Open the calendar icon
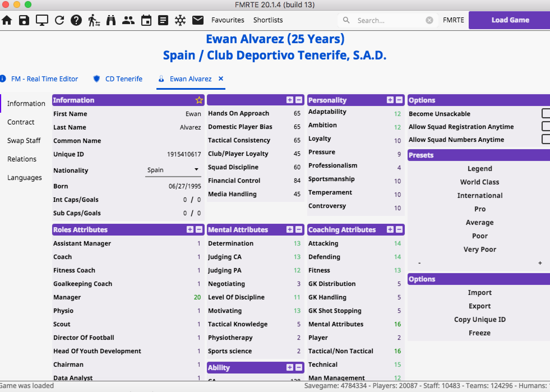 [x=146, y=20]
